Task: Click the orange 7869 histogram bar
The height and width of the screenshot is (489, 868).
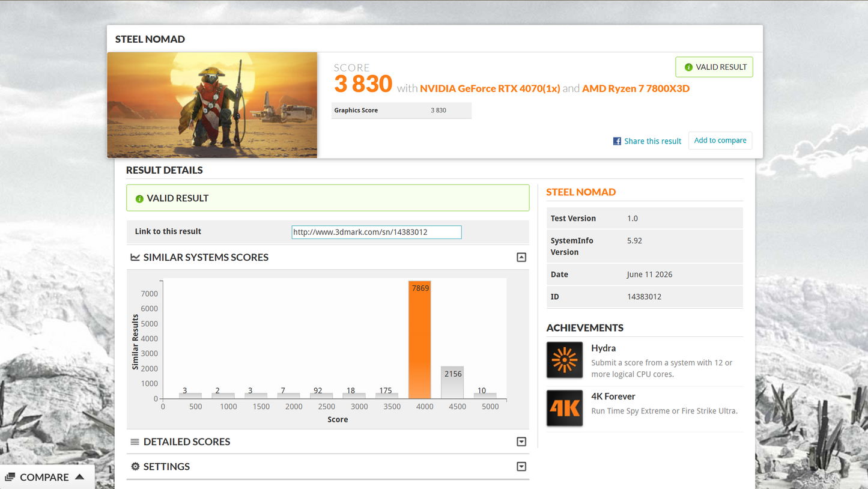Action: (x=419, y=339)
